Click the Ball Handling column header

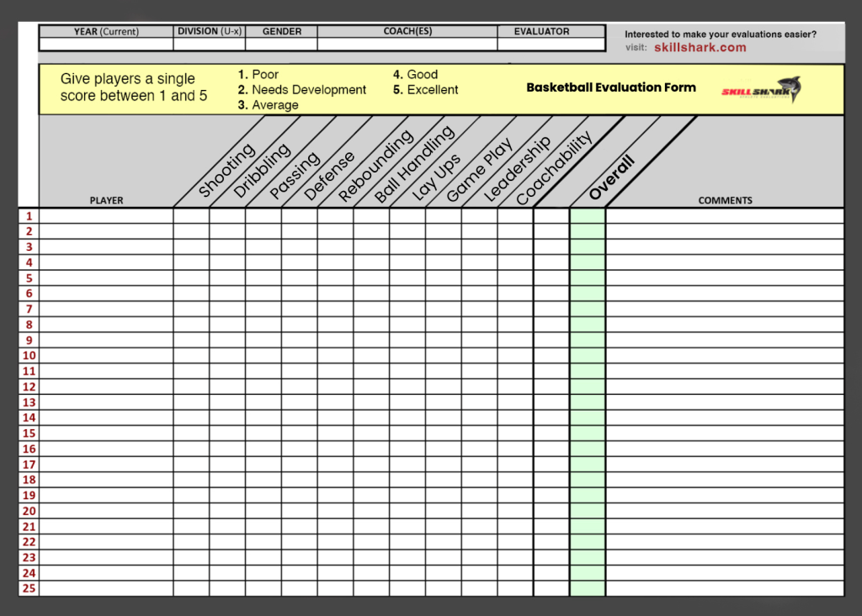point(414,164)
